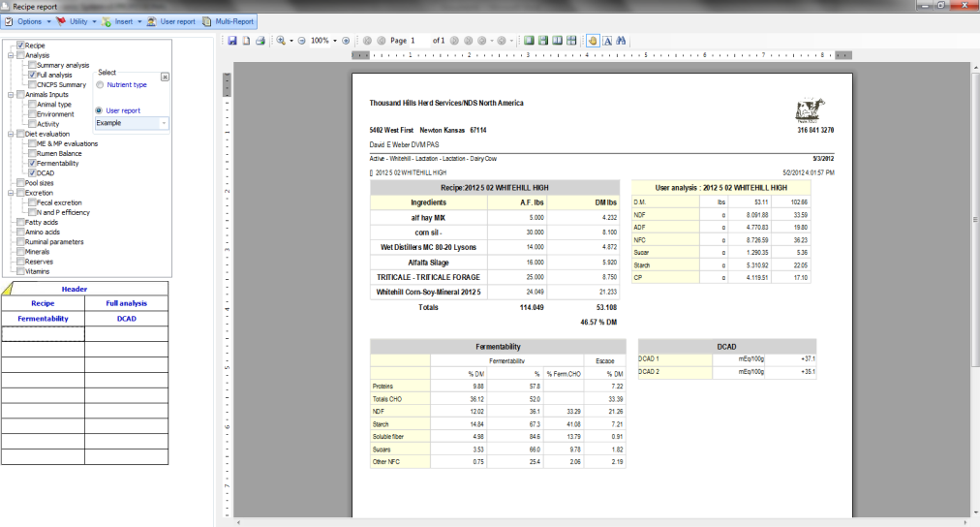Image resolution: width=980 pixels, height=527 pixels.
Task: Click the User report toolbar button
Action: (x=170, y=21)
